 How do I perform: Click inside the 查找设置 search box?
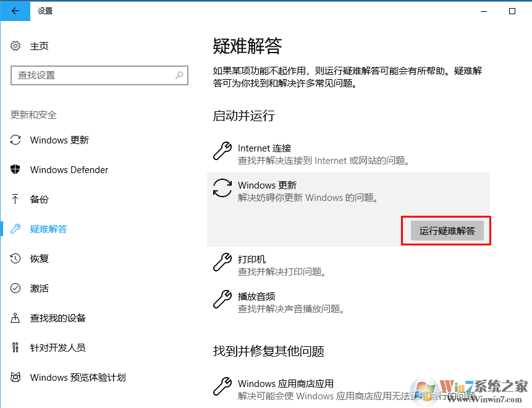[87, 75]
